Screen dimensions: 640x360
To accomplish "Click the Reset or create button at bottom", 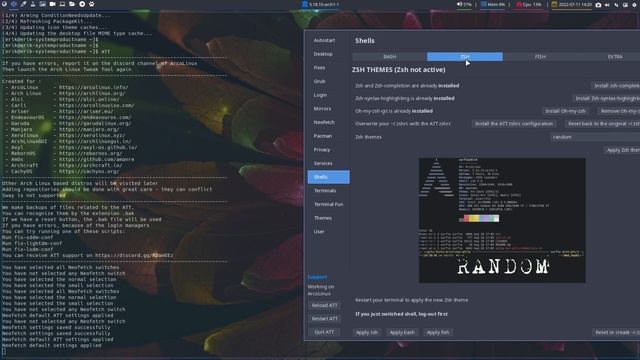I will click(616, 333).
